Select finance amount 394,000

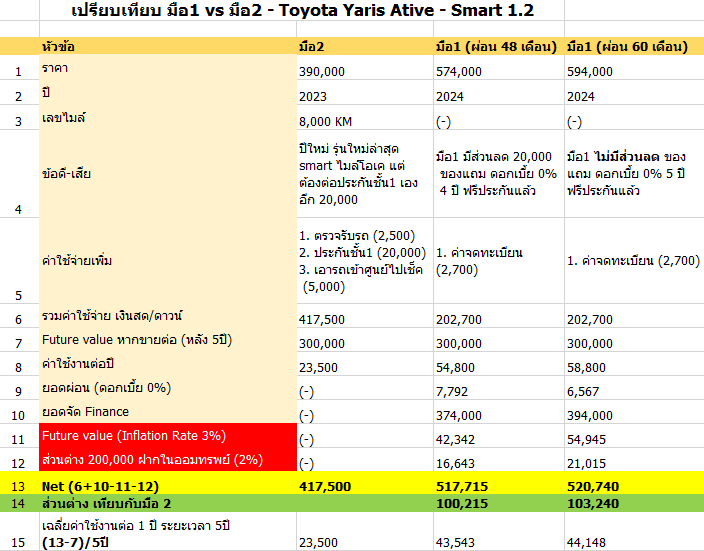click(x=634, y=412)
